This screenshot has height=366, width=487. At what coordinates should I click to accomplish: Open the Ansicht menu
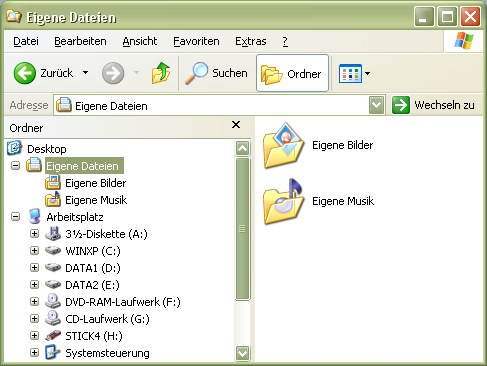(x=140, y=41)
